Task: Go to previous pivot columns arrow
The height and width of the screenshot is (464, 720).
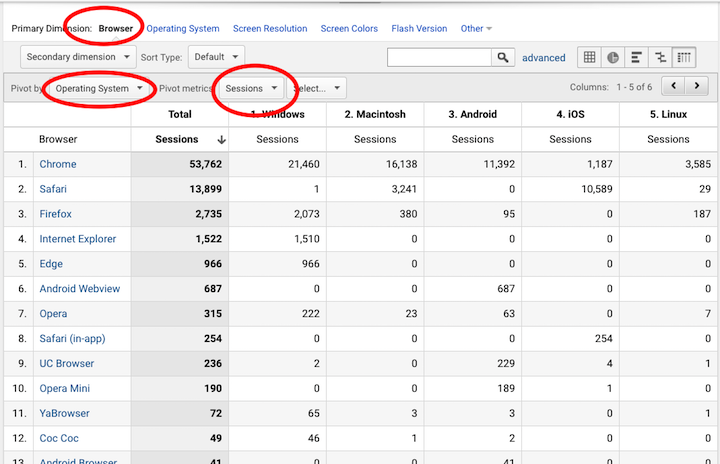Action: 674,86
